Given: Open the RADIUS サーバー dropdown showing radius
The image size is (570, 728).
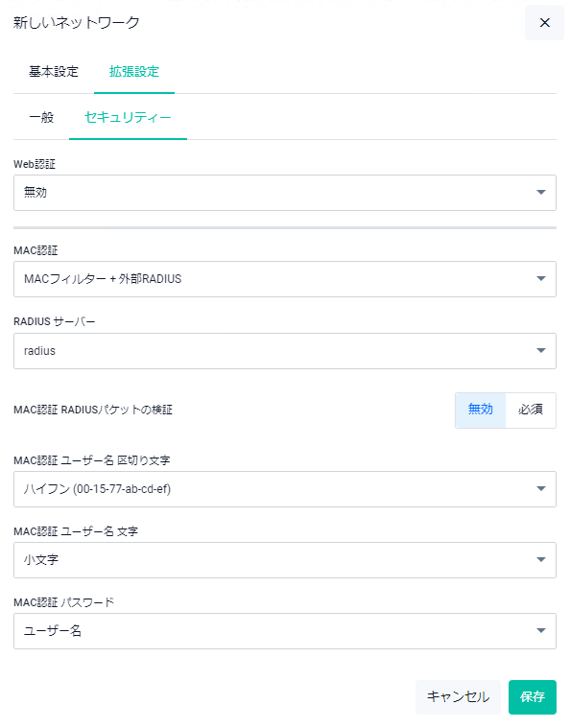Looking at the screenshot, I should click(285, 351).
